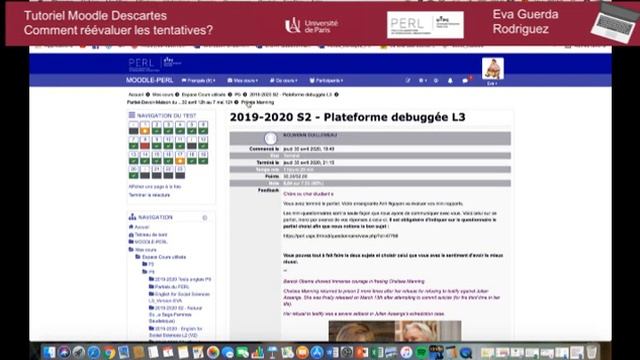This screenshot has width=640, height=360.
Task: Open question 23 in test navigation
Action: pyautogui.click(x=180, y=172)
